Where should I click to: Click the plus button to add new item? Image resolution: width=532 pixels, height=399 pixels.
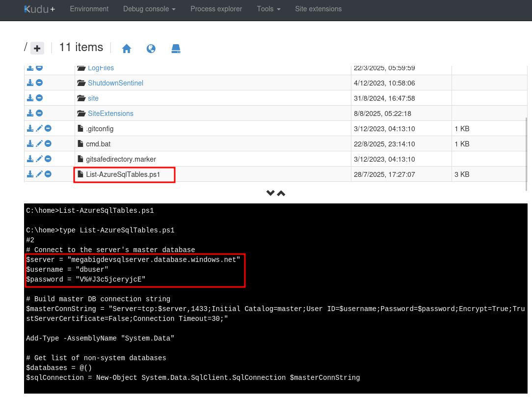[x=37, y=48]
